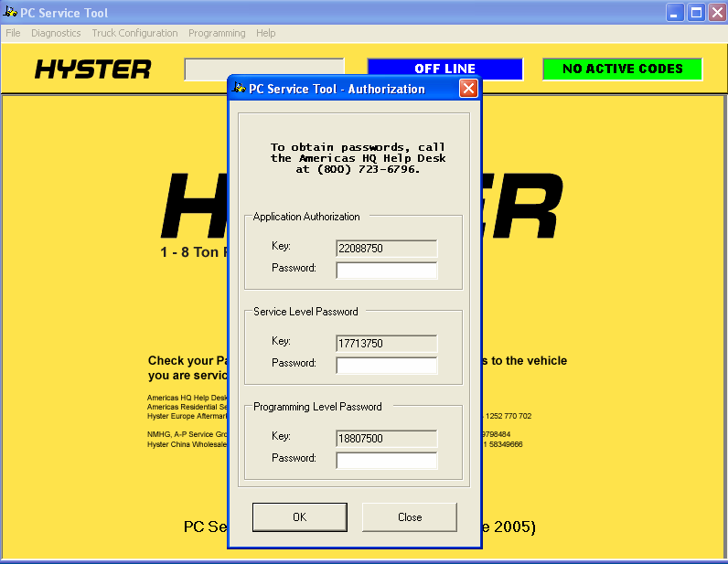
Task: Minimize the PC Service Tool window
Action: click(x=674, y=13)
